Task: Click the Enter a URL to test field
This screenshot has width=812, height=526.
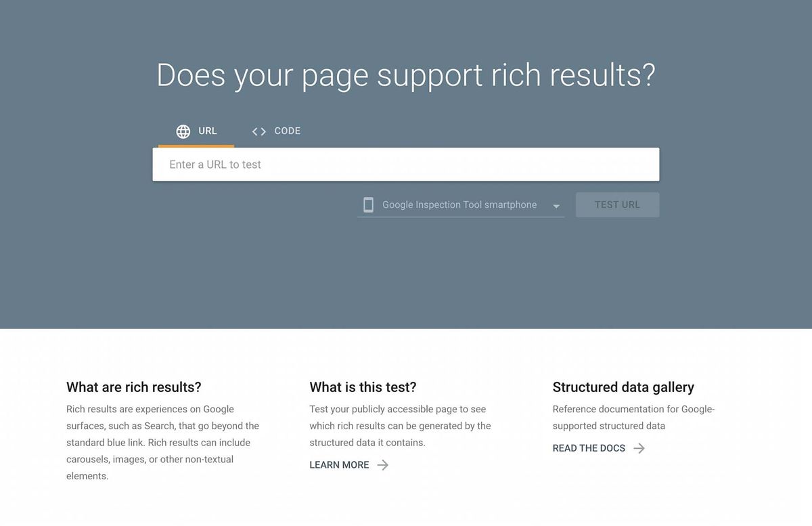Action: point(406,164)
